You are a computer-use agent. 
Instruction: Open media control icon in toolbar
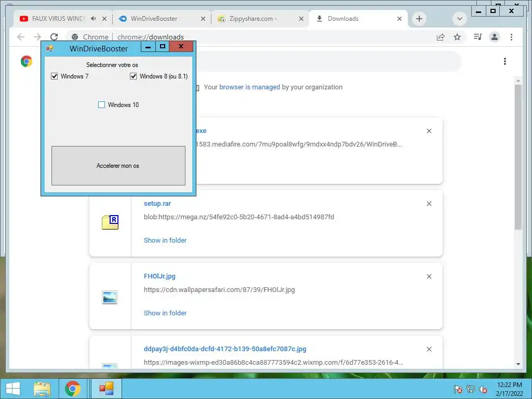(478, 37)
